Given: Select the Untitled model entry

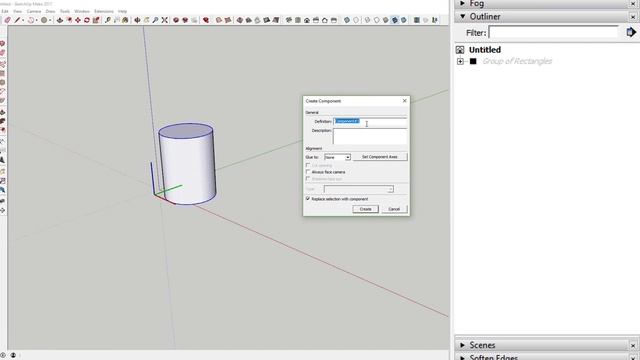Looking at the screenshot, I should [484, 50].
